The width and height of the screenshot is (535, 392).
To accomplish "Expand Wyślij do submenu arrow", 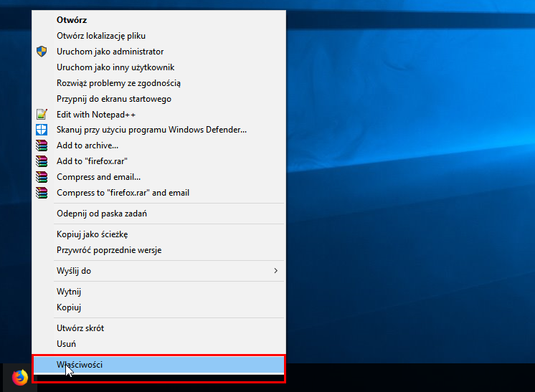I will pos(275,271).
